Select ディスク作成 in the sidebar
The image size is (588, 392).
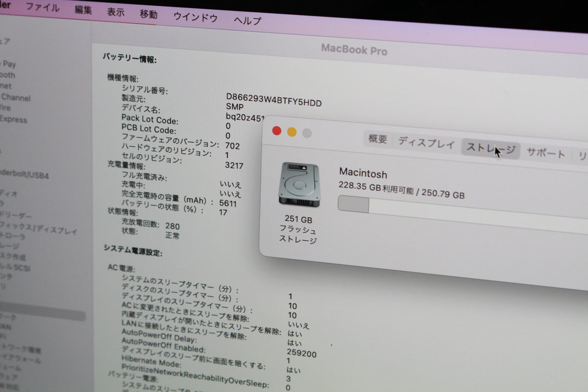pyautogui.click(x=13, y=256)
